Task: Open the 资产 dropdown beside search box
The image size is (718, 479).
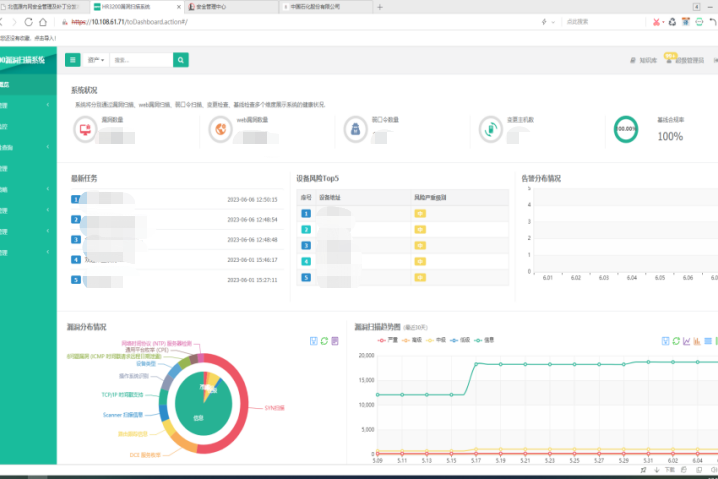Action: click(97, 60)
